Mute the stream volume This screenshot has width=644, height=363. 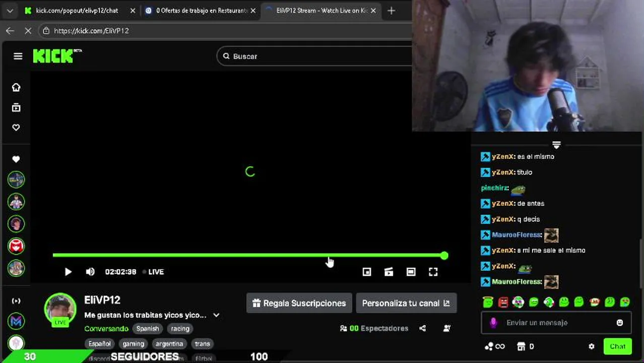click(x=90, y=272)
